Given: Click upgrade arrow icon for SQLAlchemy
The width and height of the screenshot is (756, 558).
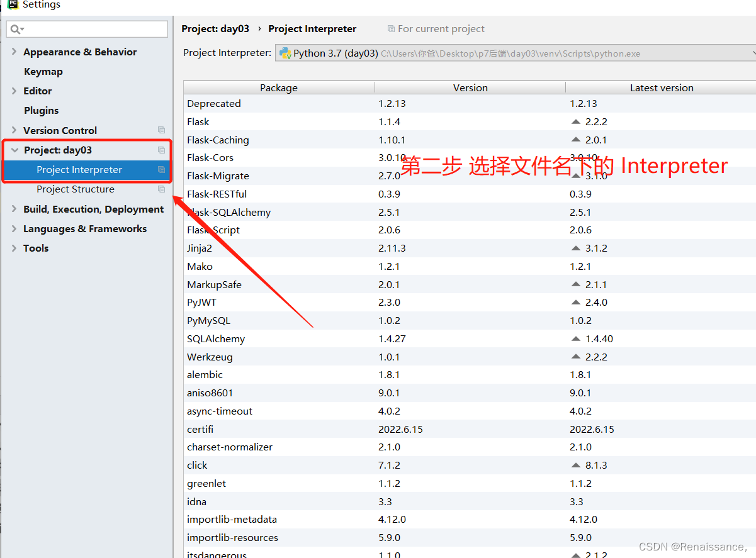Looking at the screenshot, I should coord(575,338).
